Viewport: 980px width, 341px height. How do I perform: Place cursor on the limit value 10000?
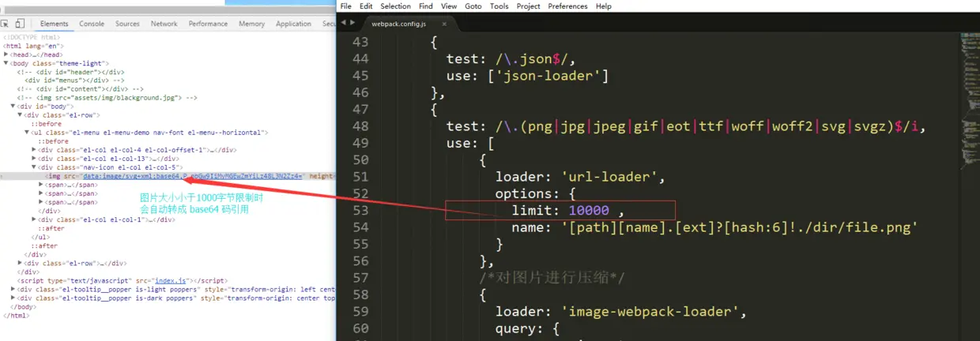tap(589, 210)
